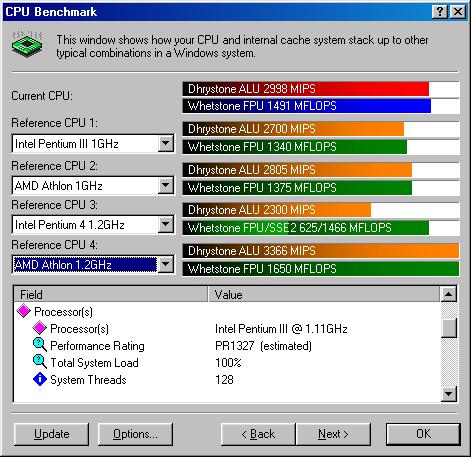Screen dimensions: 471x457
Task: Select the Intel Pentium III 1GHz combo box
Action: point(93,144)
